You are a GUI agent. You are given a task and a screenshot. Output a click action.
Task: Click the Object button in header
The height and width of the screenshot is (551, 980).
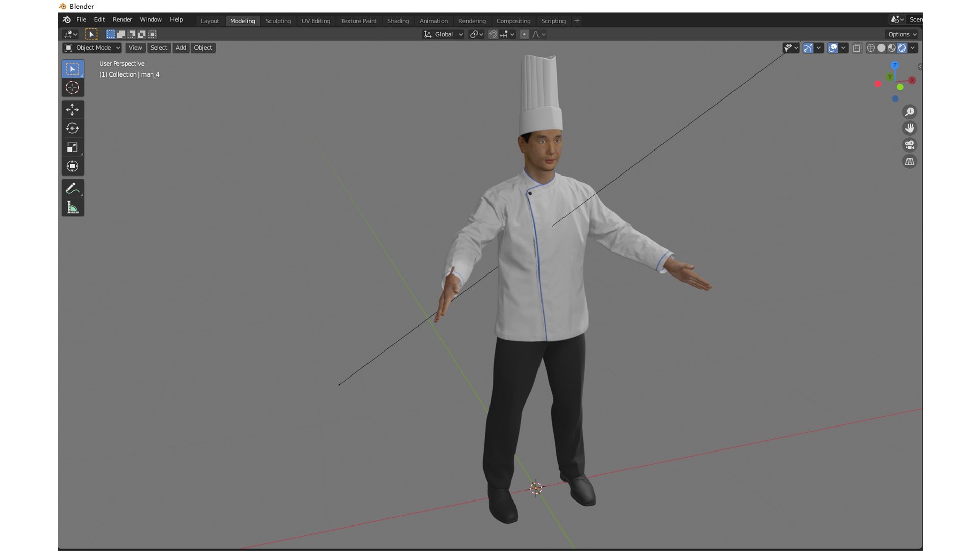(203, 48)
